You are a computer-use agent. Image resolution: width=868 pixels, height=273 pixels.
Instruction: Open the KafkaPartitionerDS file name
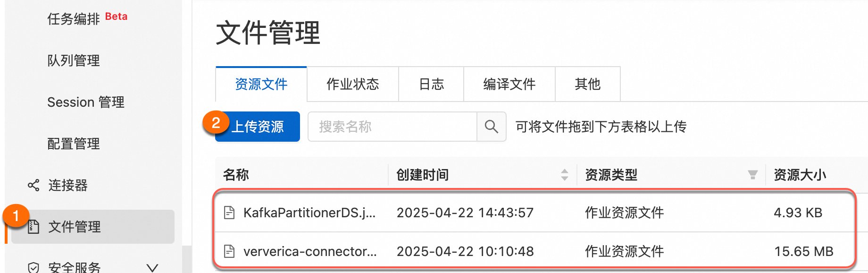[309, 213]
